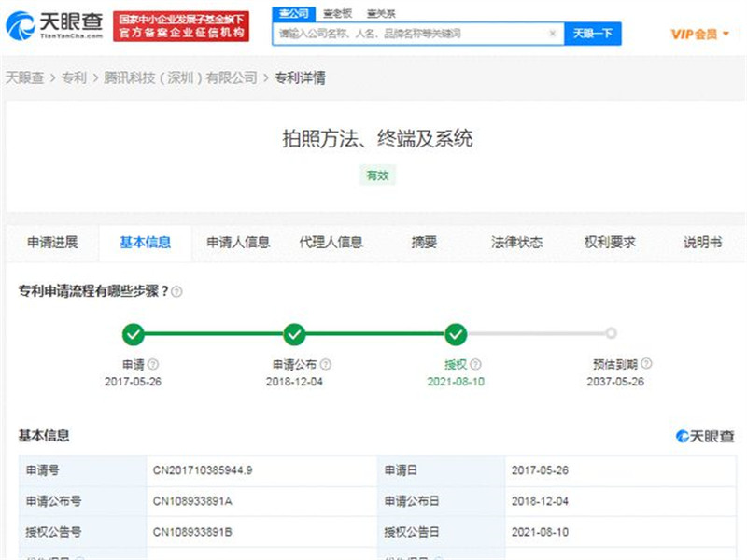Click the help icon next to 授权 step
The image size is (747, 560).
pos(475,364)
